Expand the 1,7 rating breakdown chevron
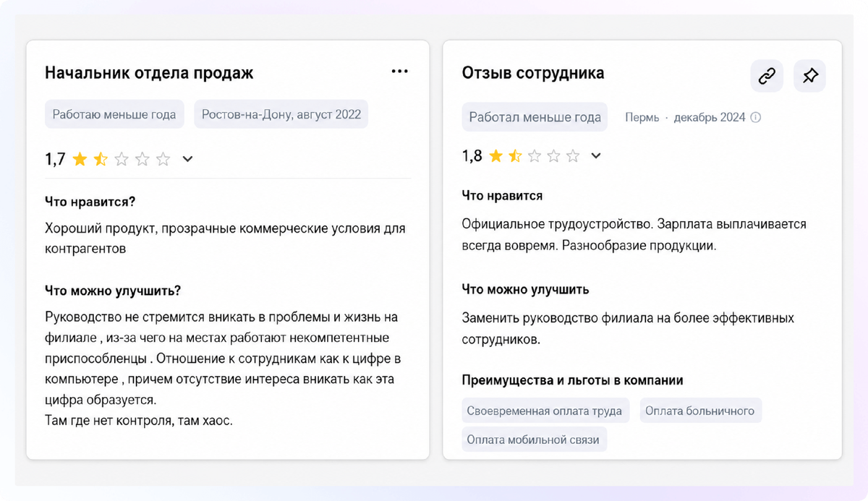Image resolution: width=868 pixels, height=501 pixels. [187, 159]
